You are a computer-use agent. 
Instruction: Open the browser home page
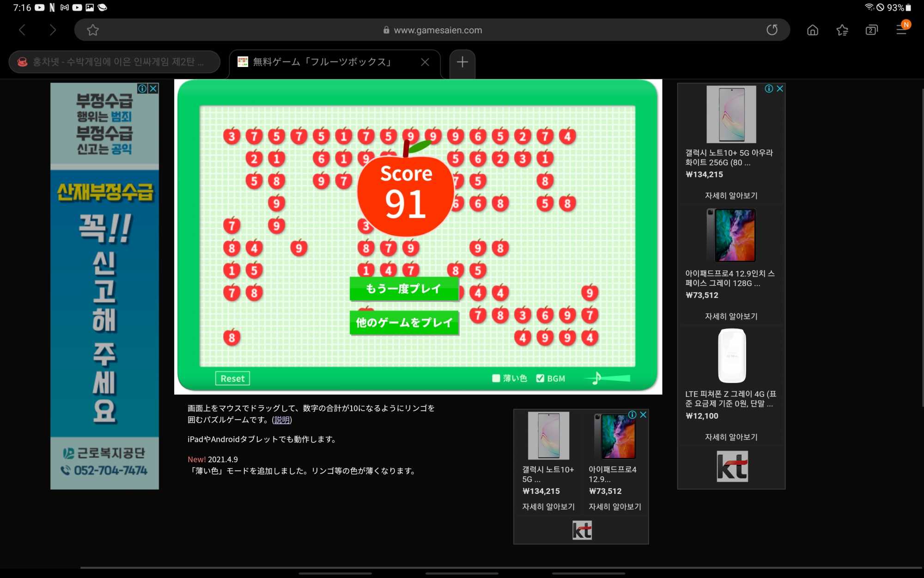pos(812,30)
